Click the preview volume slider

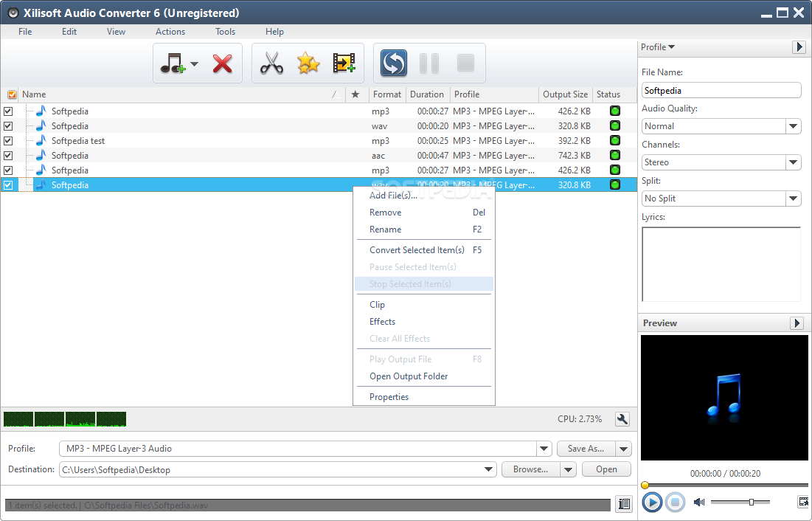click(740, 502)
